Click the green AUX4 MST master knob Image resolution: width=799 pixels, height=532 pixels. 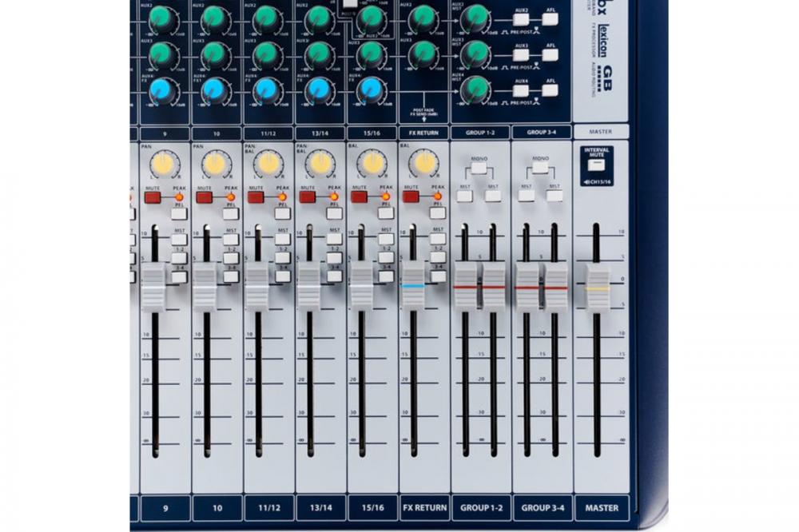[475, 89]
